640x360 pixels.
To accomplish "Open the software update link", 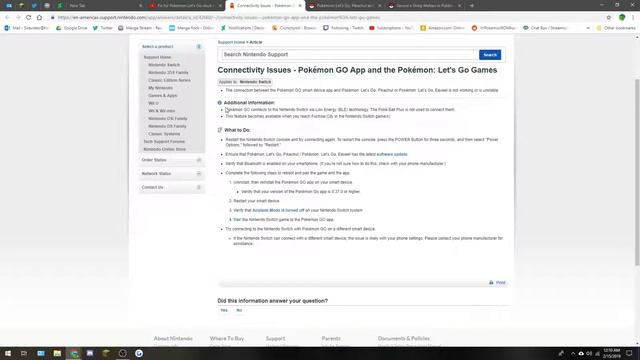I will (x=392, y=154).
